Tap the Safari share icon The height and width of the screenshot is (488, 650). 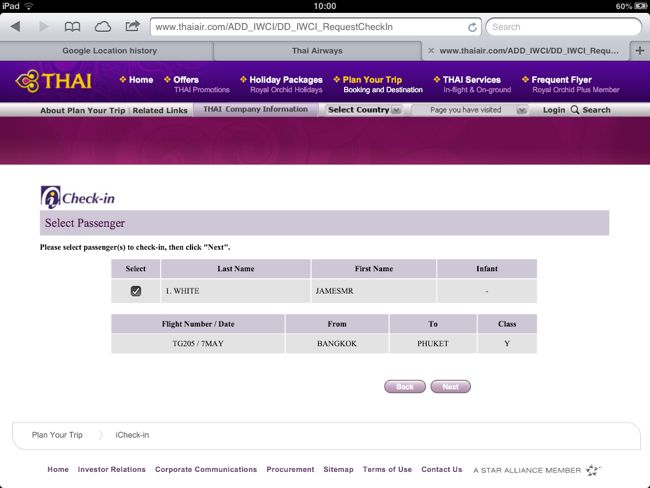point(132,27)
